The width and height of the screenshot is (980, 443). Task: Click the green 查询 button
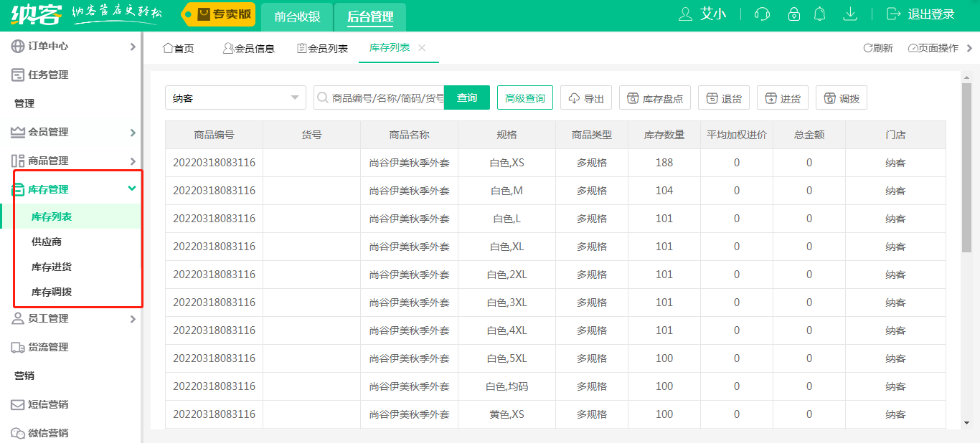(466, 98)
